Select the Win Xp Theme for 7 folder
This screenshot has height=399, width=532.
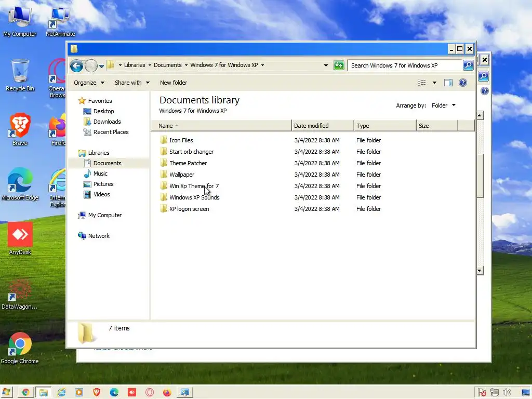coord(194,186)
